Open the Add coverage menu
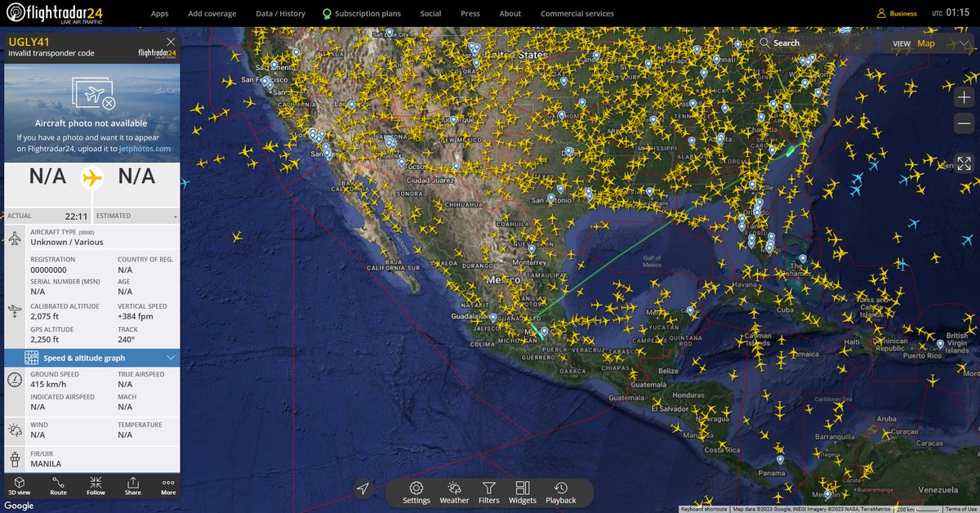The height and width of the screenshot is (513, 980). (x=212, y=14)
